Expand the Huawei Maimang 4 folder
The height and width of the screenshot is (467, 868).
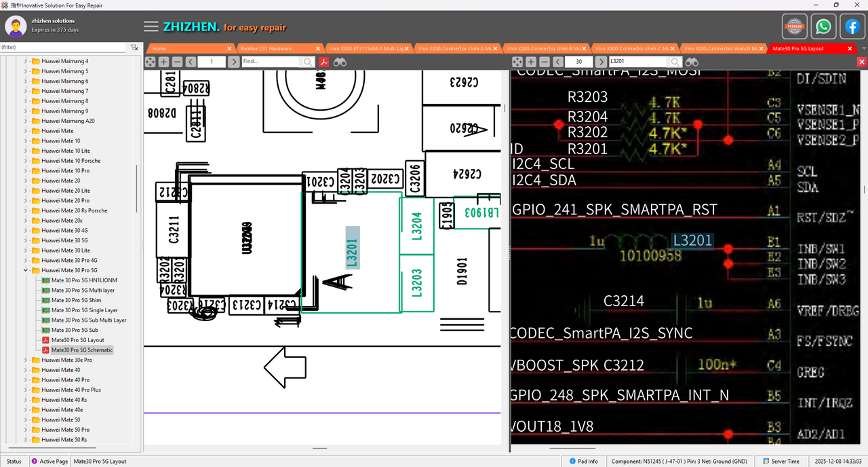click(x=26, y=61)
